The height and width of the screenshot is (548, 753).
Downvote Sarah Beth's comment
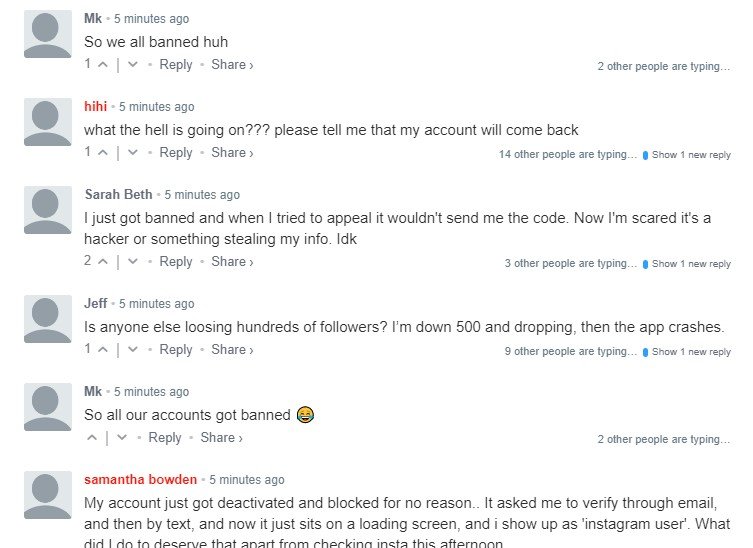coord(132,262)
